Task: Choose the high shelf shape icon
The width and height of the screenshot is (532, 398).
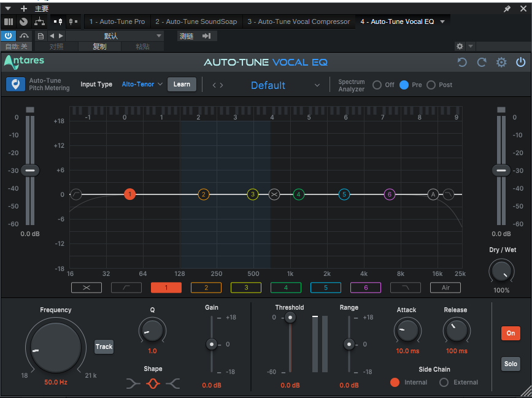Action: [x=173, y=384]
